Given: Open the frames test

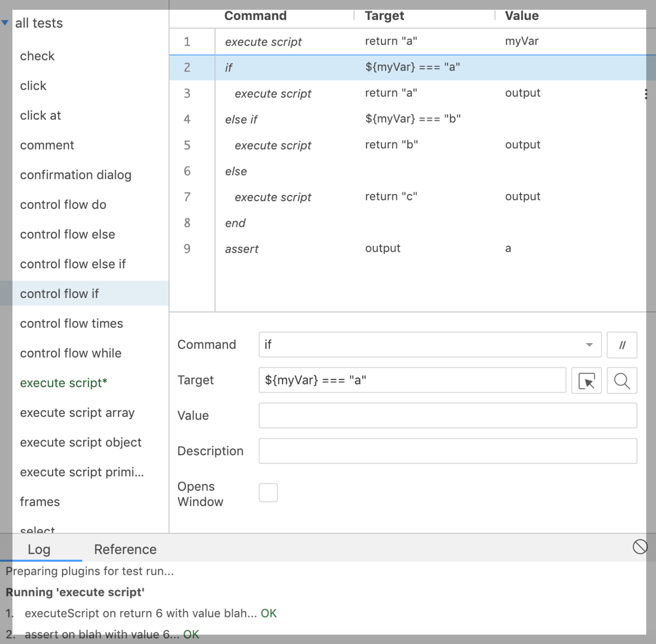Looking at the screenshot, I should pos(40,501).
